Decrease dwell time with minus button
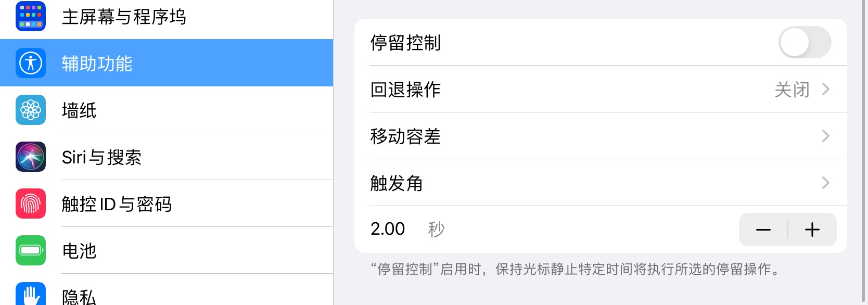Viewport: 868px width, 305px height. pos(763,230)
